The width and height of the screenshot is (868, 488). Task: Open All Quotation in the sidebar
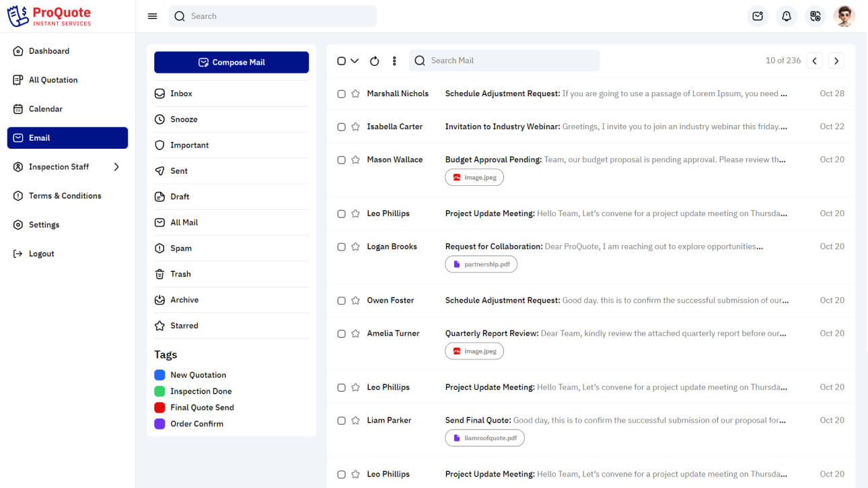[x=53, y=80]
